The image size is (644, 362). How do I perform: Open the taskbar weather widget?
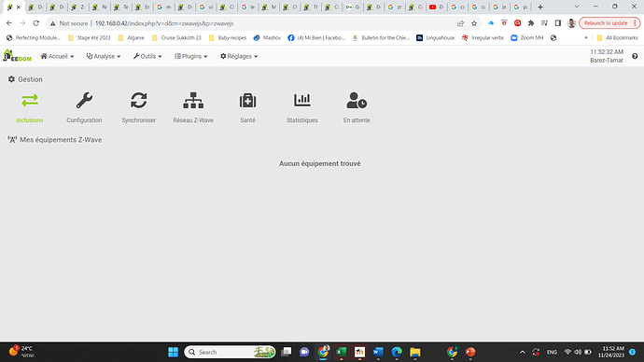(21, 352)
